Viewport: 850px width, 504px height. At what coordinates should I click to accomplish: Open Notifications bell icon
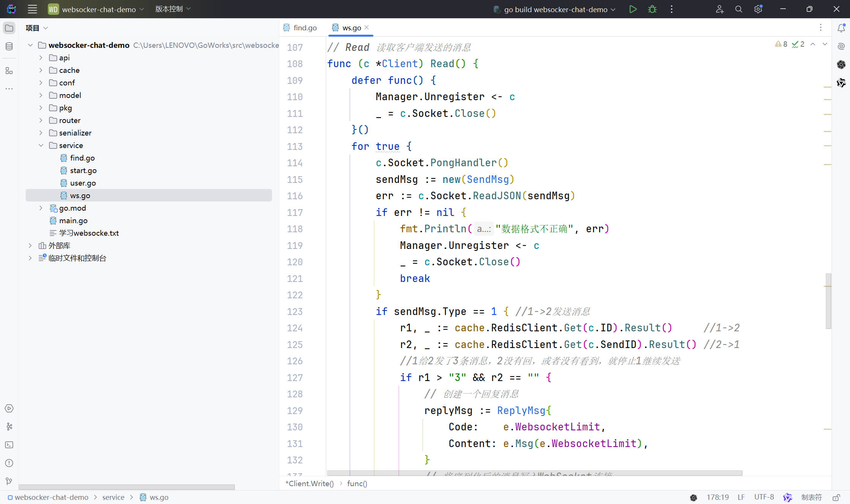841,28
